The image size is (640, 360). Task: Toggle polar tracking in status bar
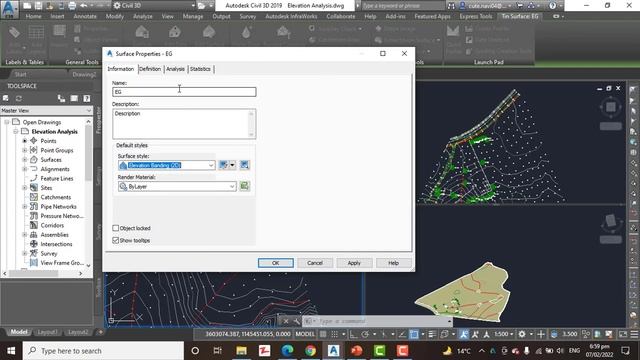tap(365, 334)
